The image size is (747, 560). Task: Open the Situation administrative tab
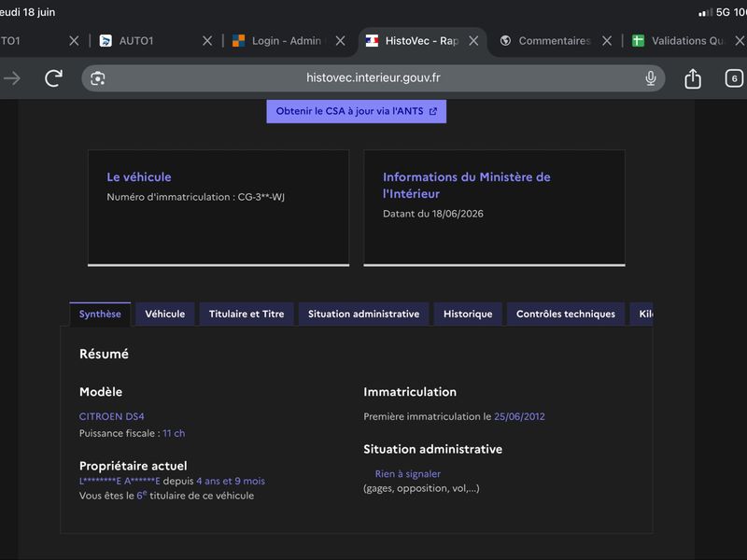(363, 315)
